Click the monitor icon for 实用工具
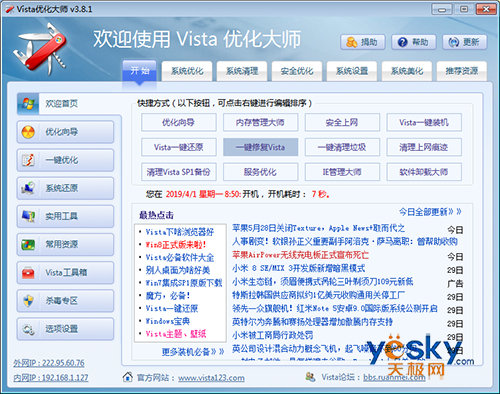This screenshot has width=500, height=394. pyautogui.click(x=28, y=216)
